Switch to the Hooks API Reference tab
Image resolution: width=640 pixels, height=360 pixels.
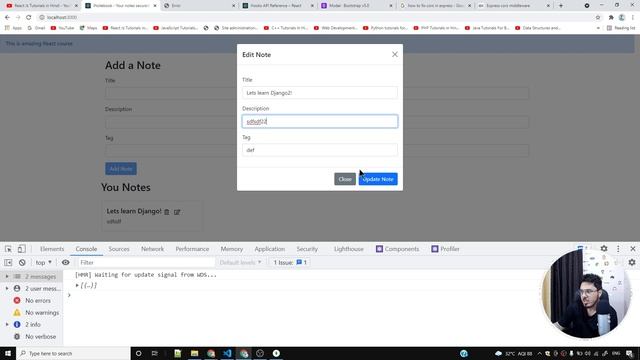278,6
